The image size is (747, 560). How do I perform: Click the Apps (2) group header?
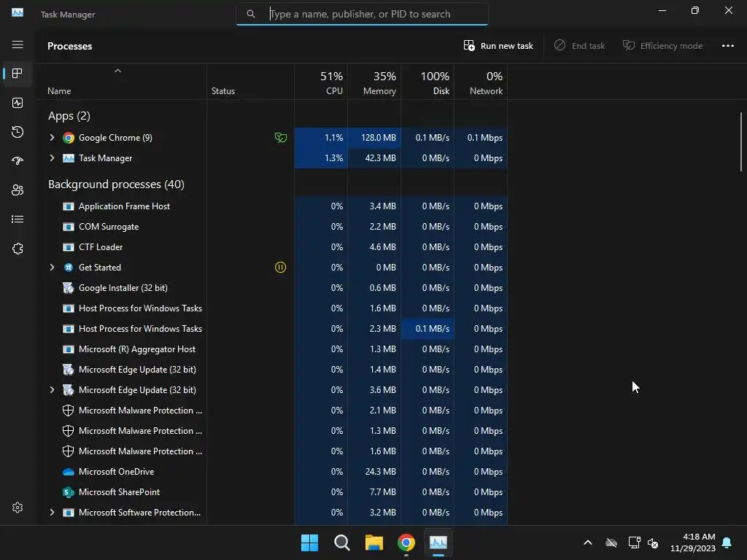(x=69, y=116)
